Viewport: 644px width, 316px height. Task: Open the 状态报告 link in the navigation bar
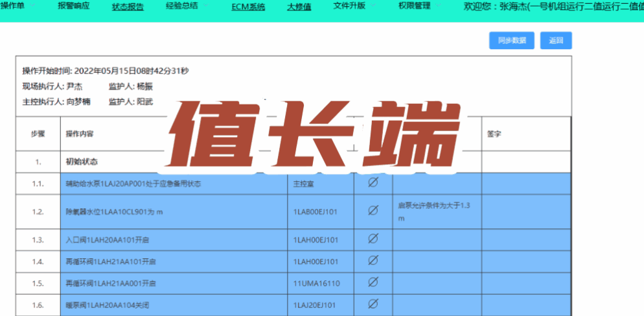(128, 7)
